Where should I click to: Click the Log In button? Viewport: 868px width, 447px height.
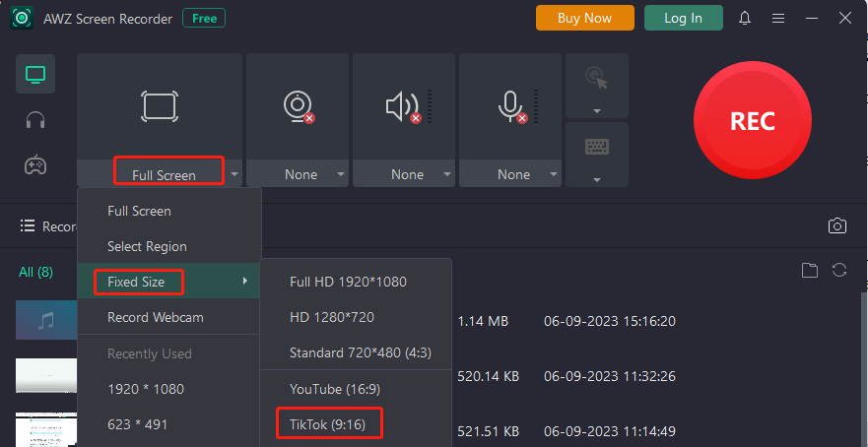coord(683,18)
